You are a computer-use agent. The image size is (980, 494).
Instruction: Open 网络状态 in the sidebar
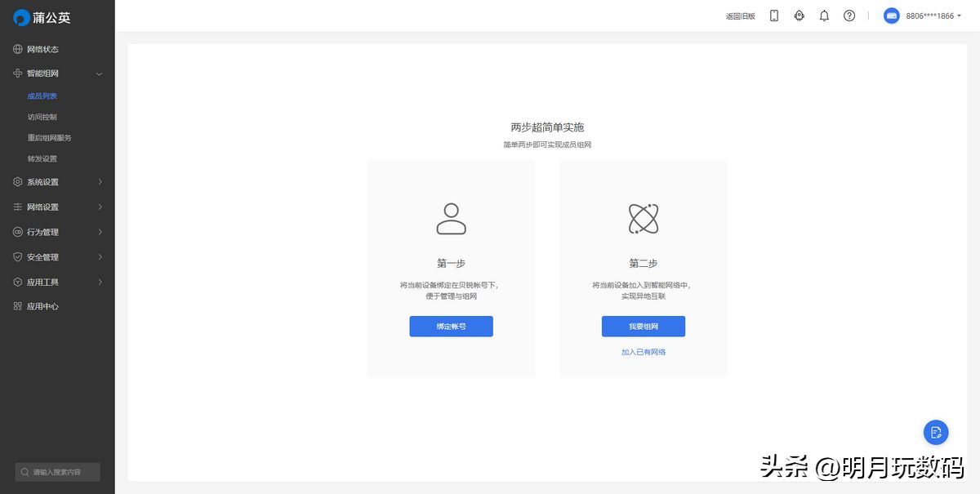tap(42, 49)
